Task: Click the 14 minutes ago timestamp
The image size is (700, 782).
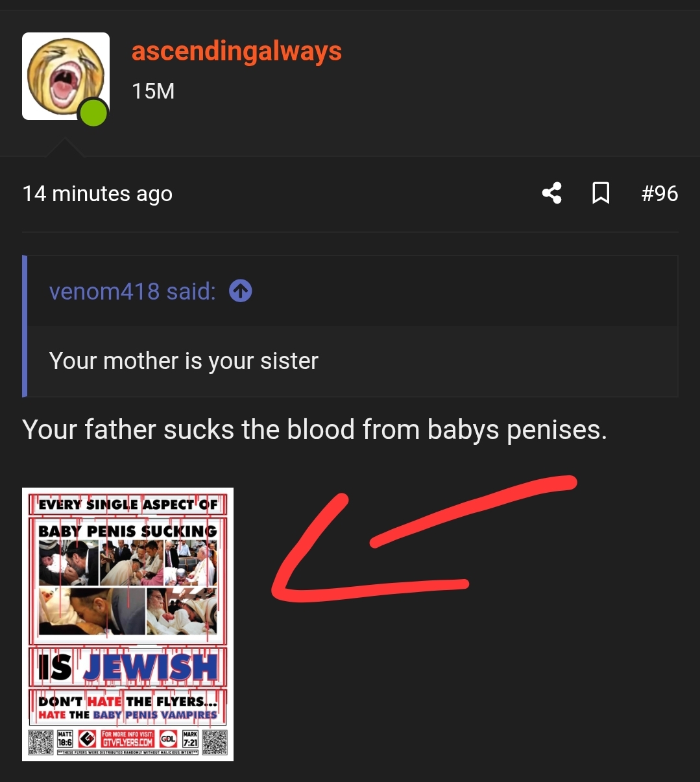Action: (x=97, y=193)
